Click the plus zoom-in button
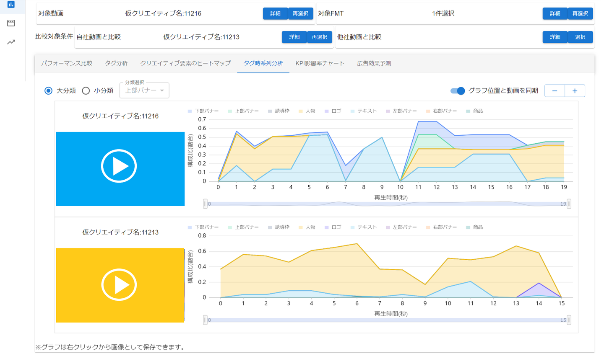 point(575,91)
